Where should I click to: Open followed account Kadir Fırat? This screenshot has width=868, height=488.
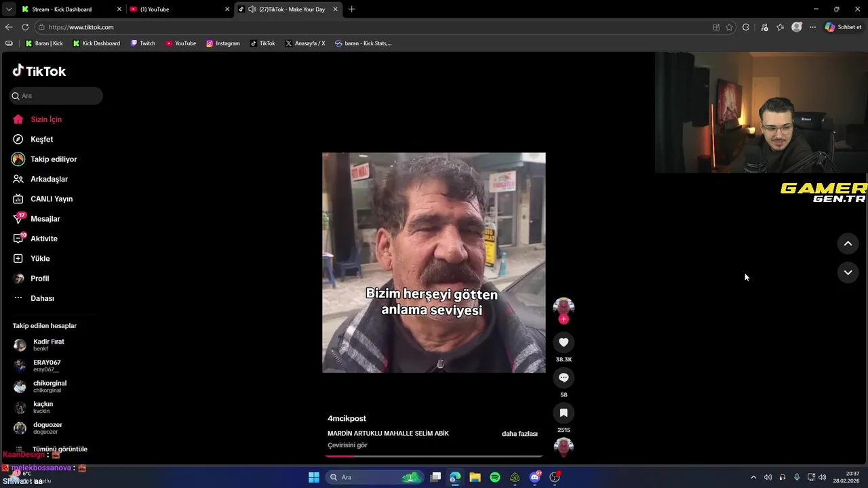coord(49,345)
